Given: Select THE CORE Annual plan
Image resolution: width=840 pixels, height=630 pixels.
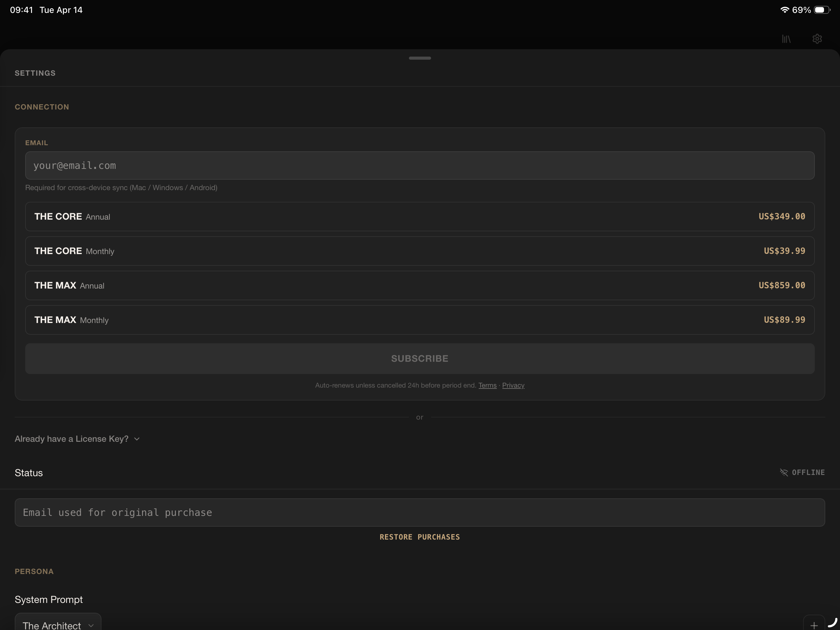Looking at the screenshot, I should [x=420, y=217].
